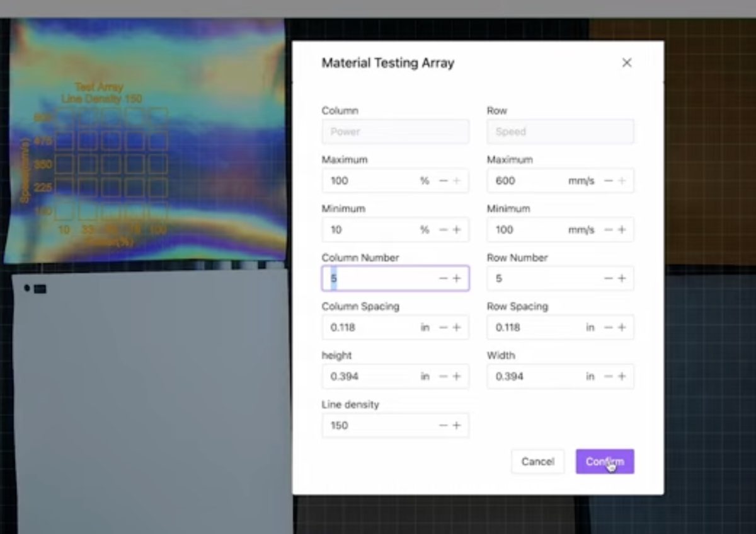The height and width of the screenshot is (534, 756).
Task: Increase maximum power with plus button
Action: tap(457, 181)
